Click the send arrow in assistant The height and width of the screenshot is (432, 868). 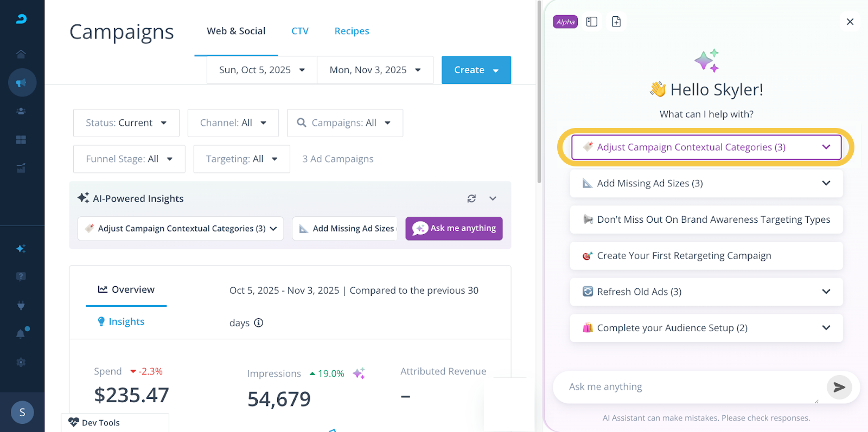[839, 387]
